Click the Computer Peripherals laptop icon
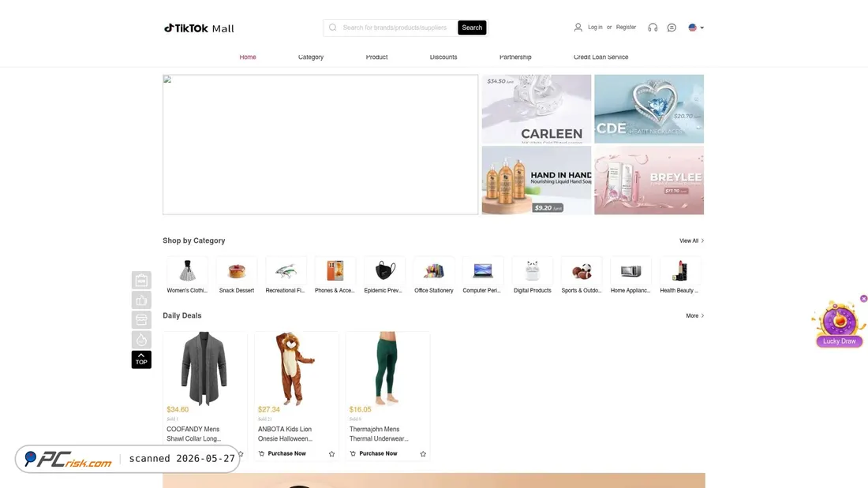This screenshot has width=868, height=488. coord(483,270)
